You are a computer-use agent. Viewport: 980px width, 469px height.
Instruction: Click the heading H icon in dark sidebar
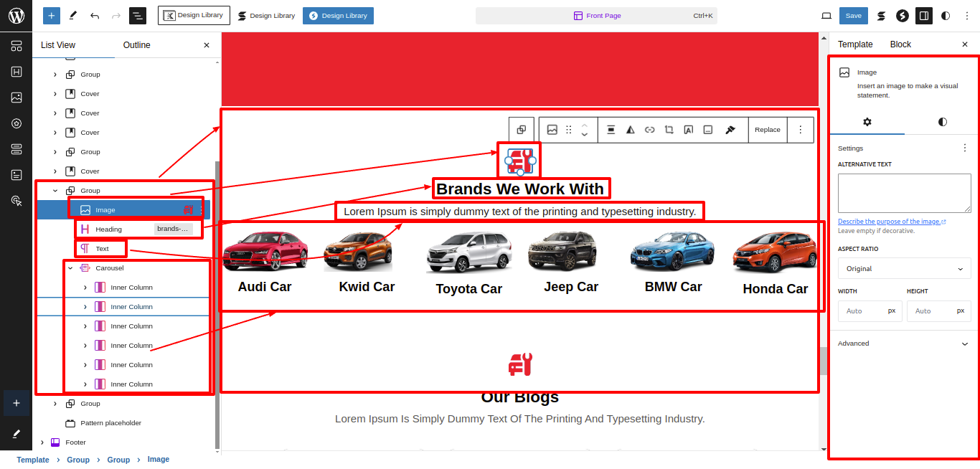[17, 72]
